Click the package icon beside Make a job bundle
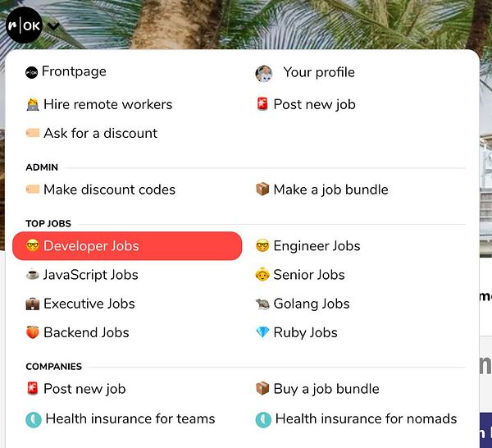 [262, 190]
